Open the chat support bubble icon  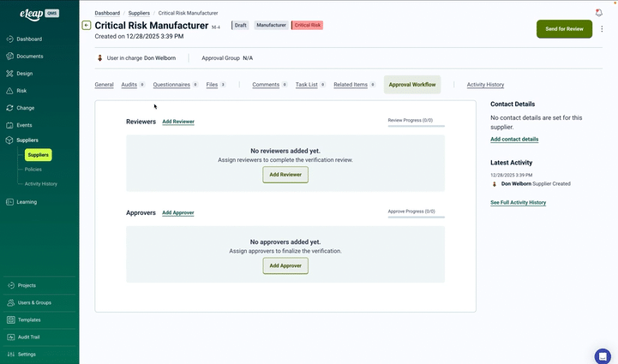click(x=602, y=355)
